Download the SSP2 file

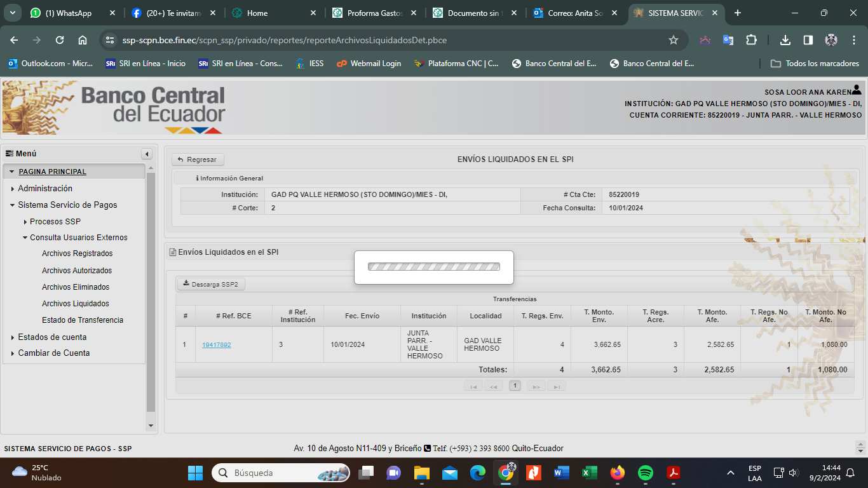point(211,284)
